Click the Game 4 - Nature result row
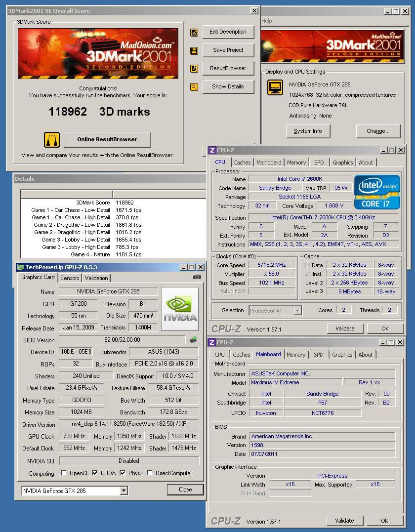This screenshot has width=415, height=532. (x=113, y=254)
